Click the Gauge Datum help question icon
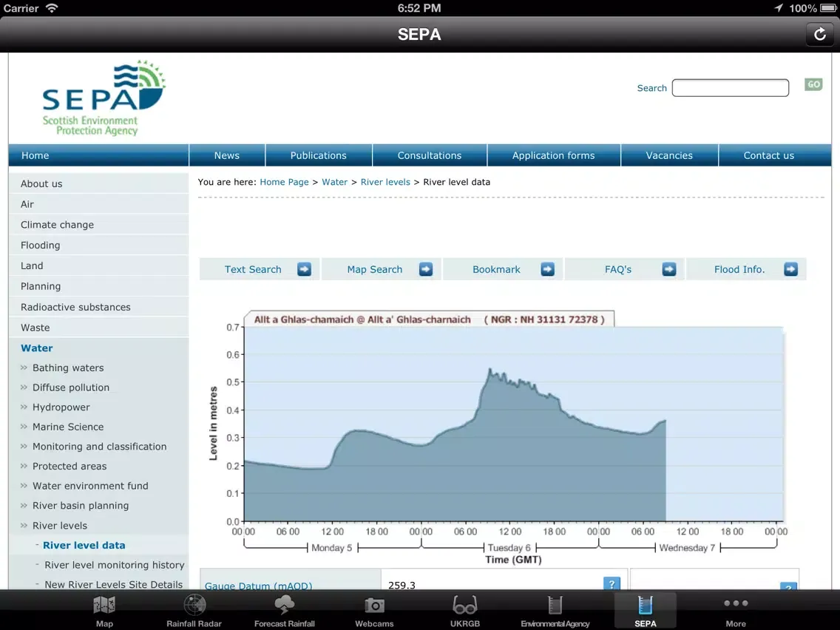The width and height of the screenshot is (840, 630). pyautogui.click(x=612, y=583)
